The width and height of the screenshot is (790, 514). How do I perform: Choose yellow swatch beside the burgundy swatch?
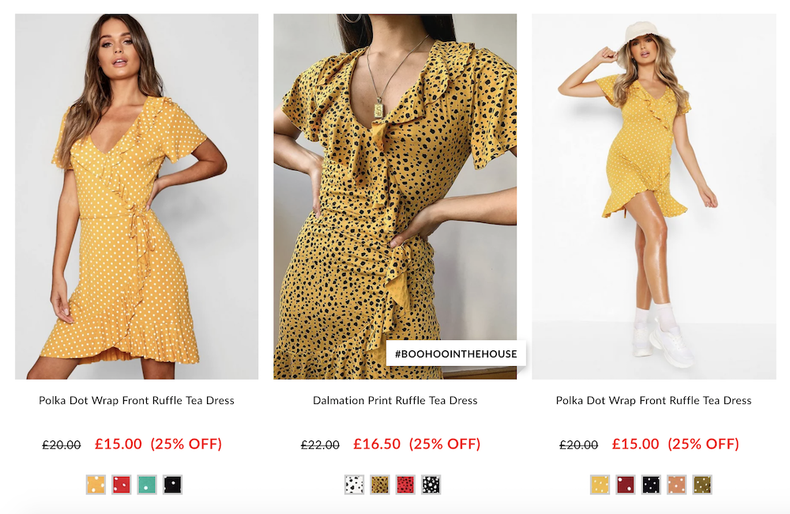click(x=600, y=485)
